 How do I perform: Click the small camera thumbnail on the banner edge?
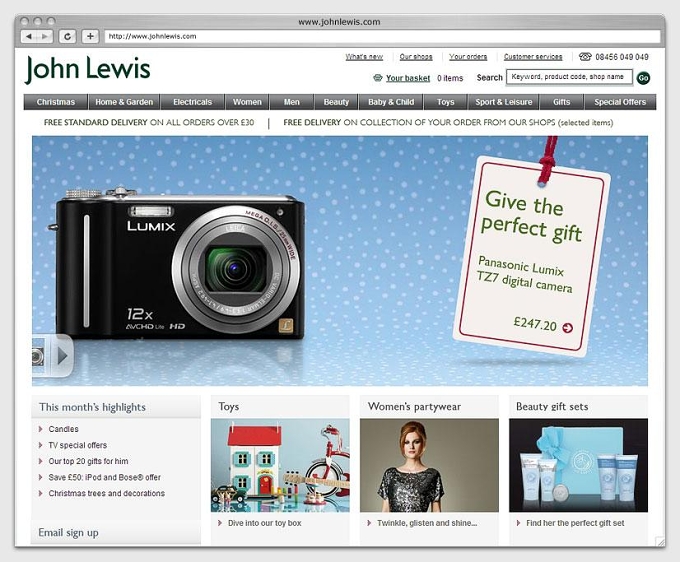(38, 356)
